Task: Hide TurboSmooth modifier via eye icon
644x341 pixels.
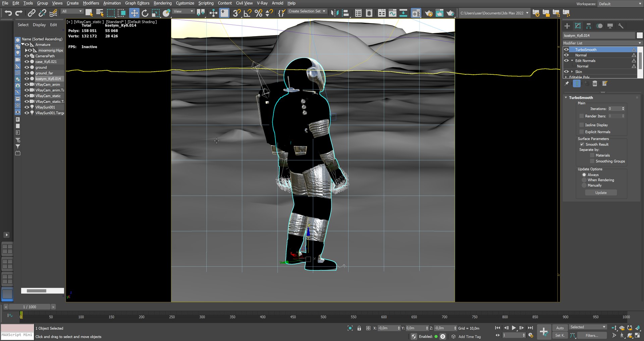Action: pyautogui.click(x=567, y=50)
